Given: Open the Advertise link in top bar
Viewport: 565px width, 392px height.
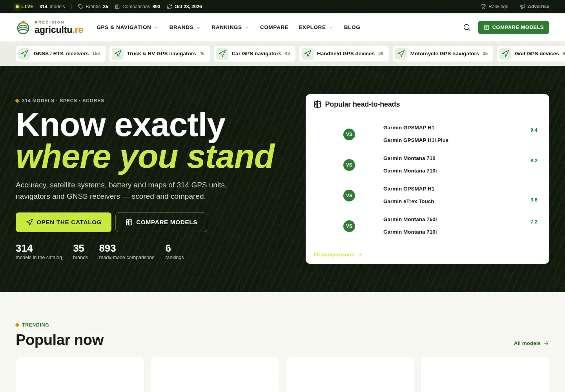Looking at the screenshot, I should [534, 7].
